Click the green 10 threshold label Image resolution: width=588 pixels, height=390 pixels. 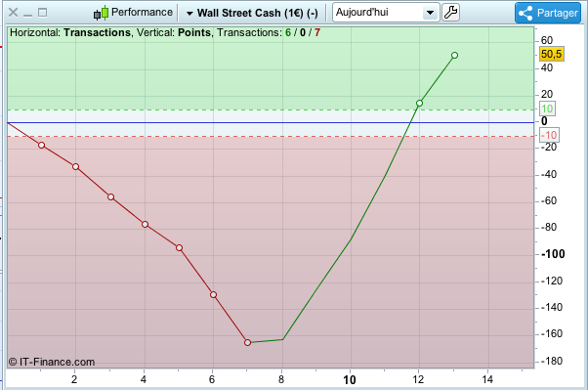pos(547,108)
